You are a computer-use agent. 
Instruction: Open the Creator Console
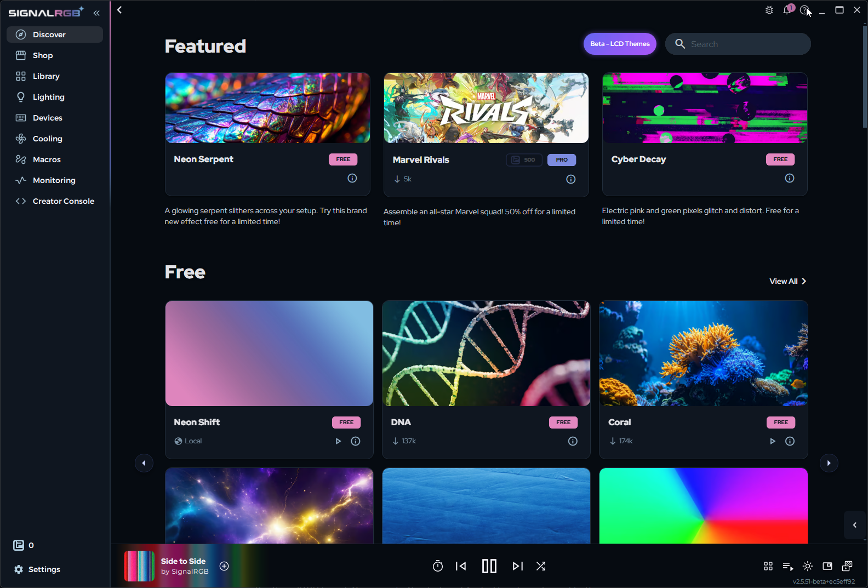coord(55,201)
